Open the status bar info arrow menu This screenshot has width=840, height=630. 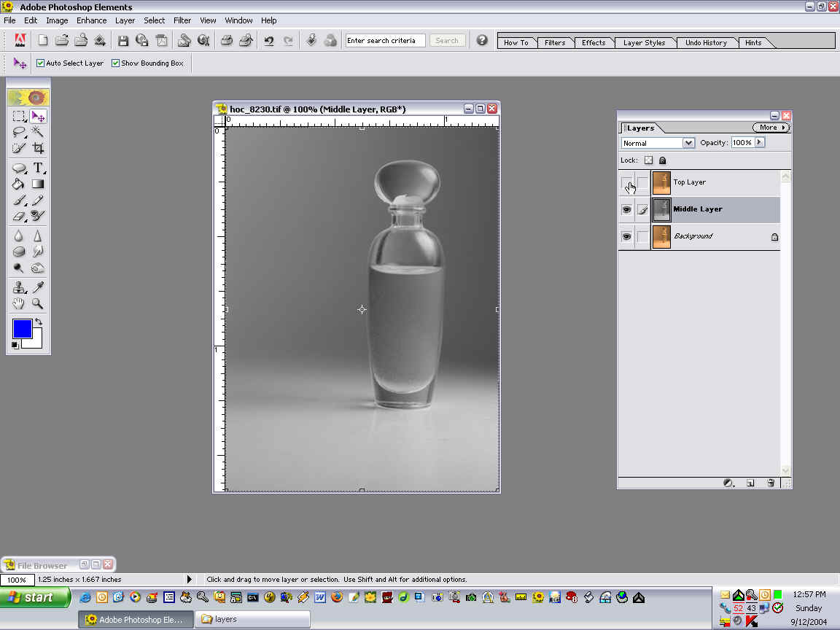click(x=189, y=579)
